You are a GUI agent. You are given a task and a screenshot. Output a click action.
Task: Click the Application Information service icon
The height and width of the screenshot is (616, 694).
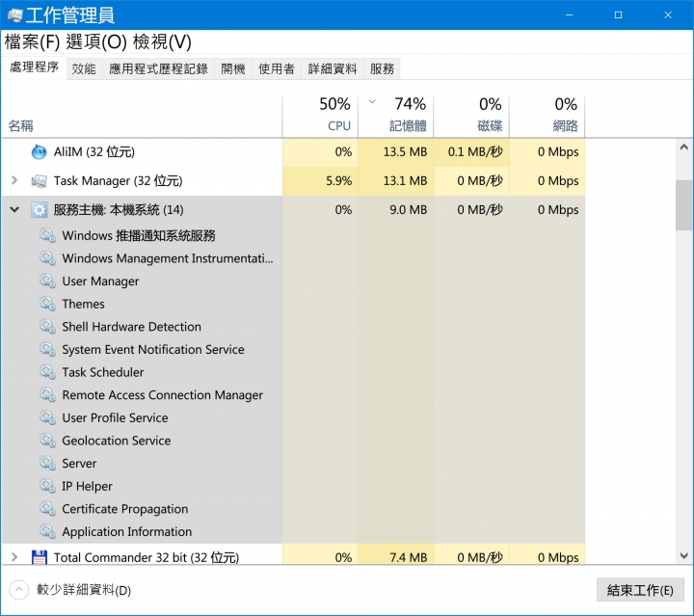pyautogui.click(x=47, y=531)
